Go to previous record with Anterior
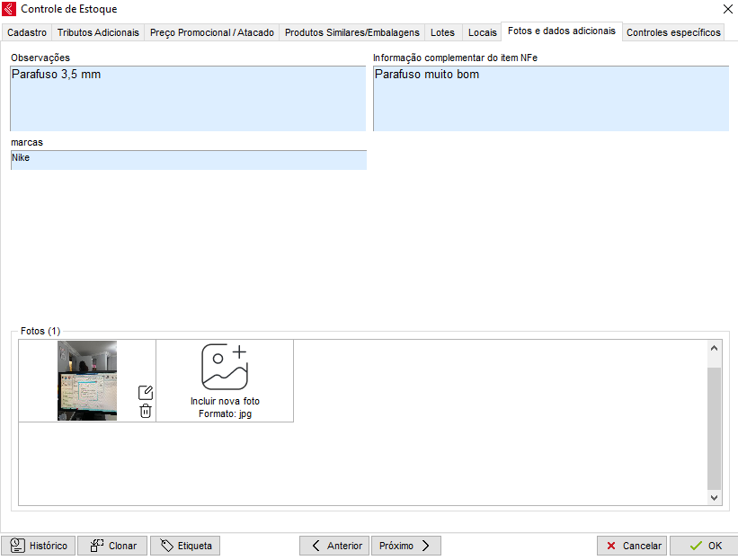The height and width of the screenshot is (560, 738). tap(334, 546)
